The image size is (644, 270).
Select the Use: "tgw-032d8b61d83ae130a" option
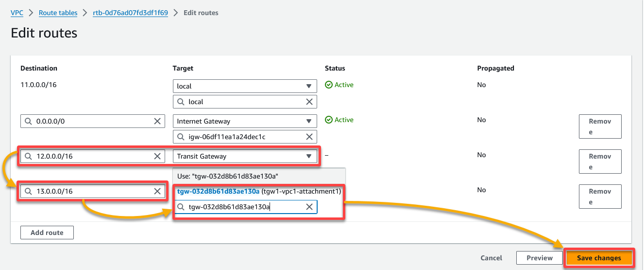pyautogui.click(x=259, y=176)
